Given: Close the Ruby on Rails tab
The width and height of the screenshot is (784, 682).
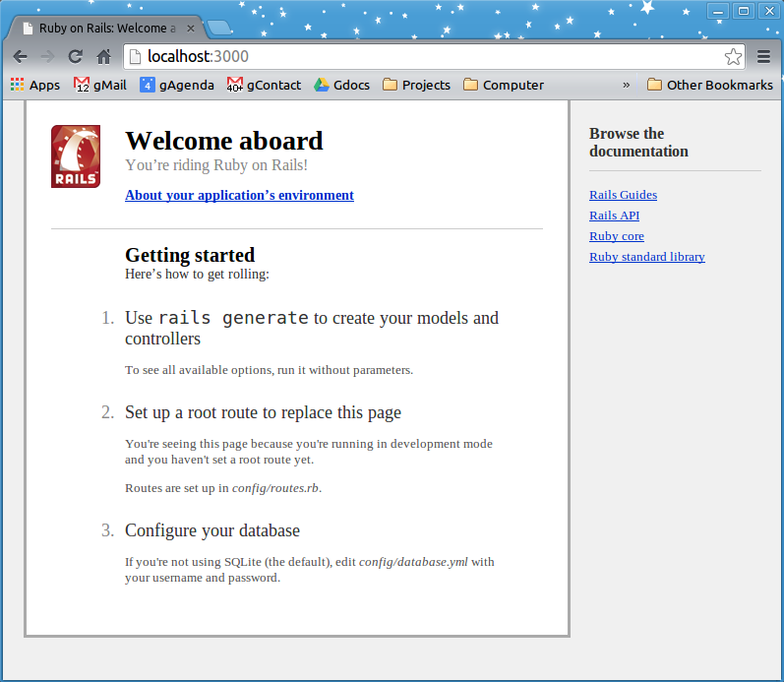Looking at the screenshot, I should click(191, 29).
